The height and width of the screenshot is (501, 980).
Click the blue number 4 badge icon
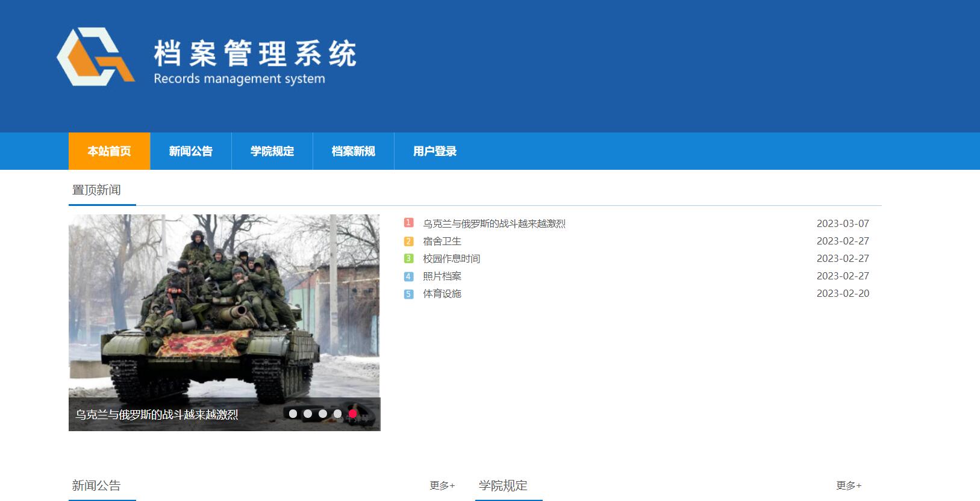click(408, 276)
